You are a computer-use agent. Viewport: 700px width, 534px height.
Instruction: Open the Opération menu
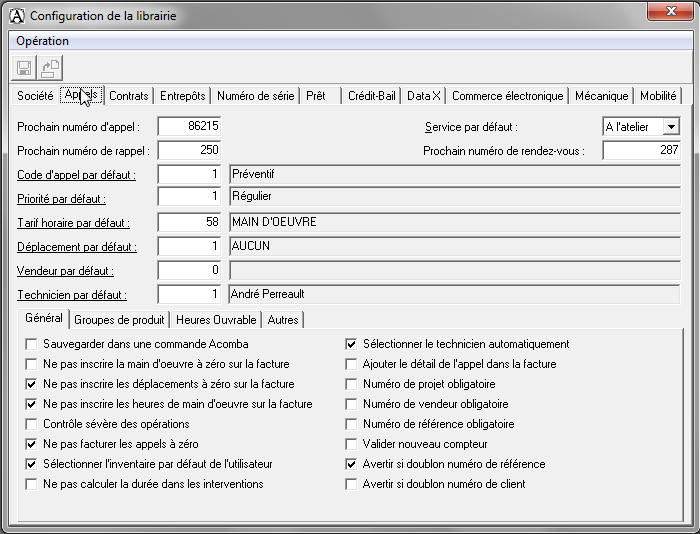(x=42, y=41)
